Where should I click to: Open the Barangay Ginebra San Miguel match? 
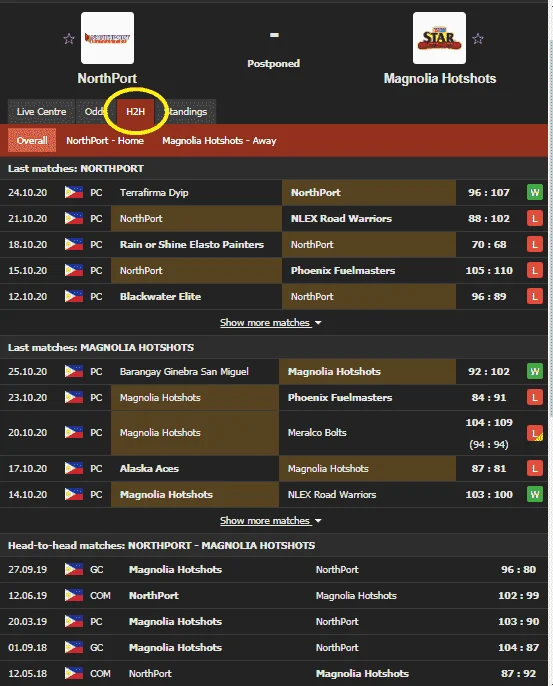point(273,371)
